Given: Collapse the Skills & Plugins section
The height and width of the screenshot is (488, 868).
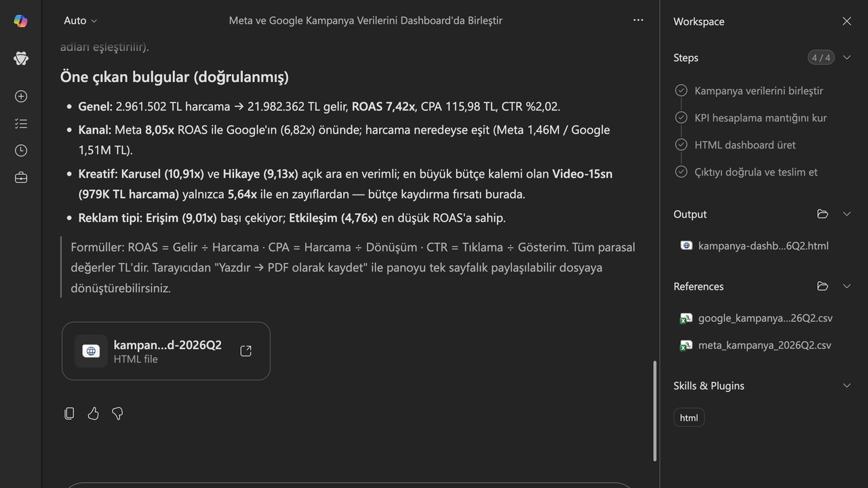Looking at the screenshot, I should [846, 386].
